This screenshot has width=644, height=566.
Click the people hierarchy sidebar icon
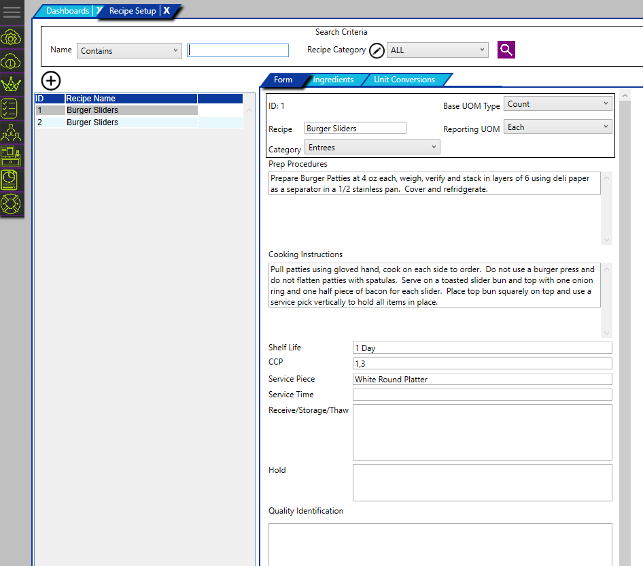tap(12, 131)
